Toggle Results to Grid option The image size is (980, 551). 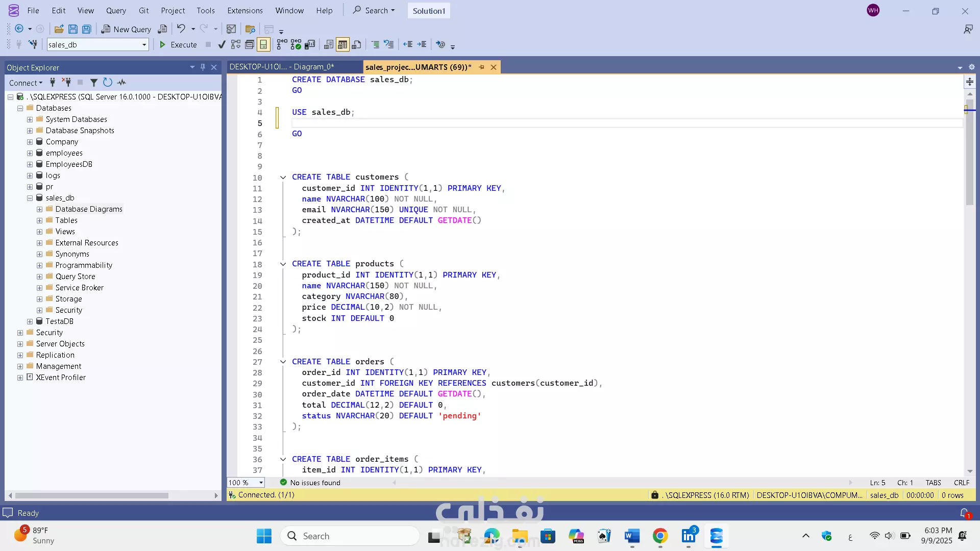342,45
